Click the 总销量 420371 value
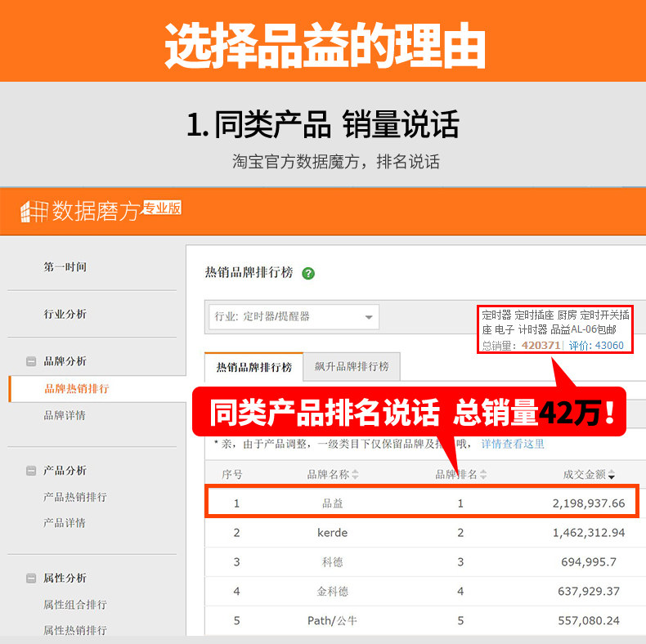Viewport: 646px width, 644px height. (541, 346)
